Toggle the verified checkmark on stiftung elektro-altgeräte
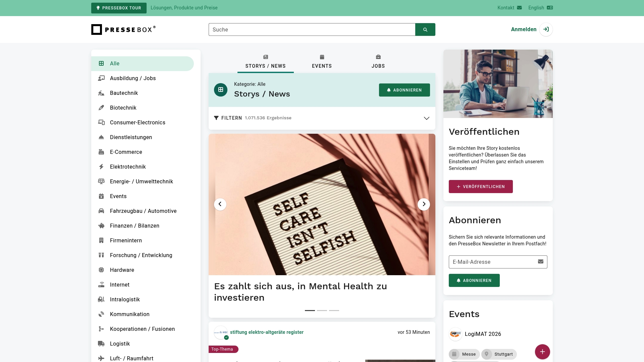 [227, 338]
